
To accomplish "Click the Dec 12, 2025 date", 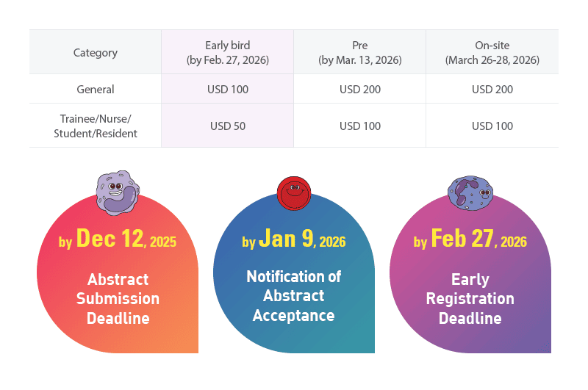I will pyautogui.click(x=118, y=239).
